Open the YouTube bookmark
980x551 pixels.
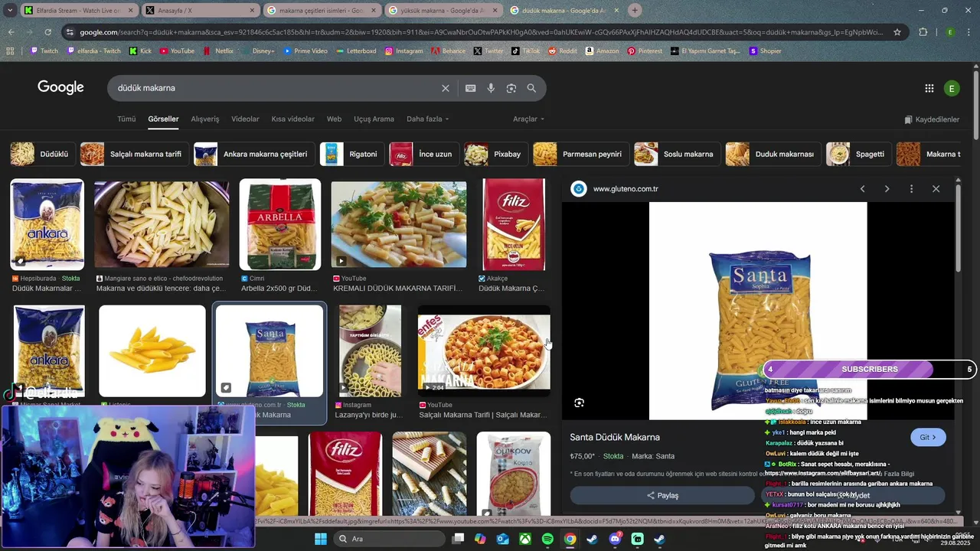point(177,51)
